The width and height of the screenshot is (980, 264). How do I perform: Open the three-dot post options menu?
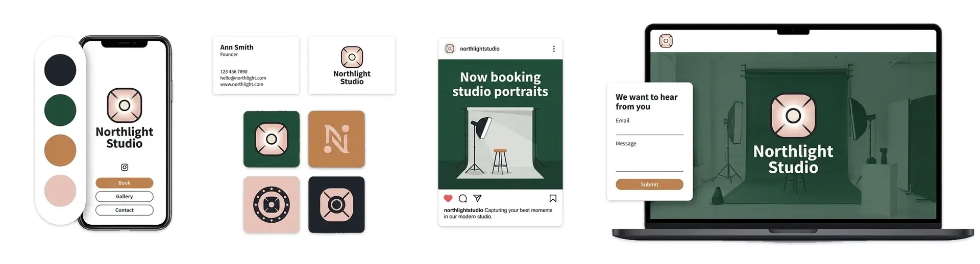coord(554,49)
